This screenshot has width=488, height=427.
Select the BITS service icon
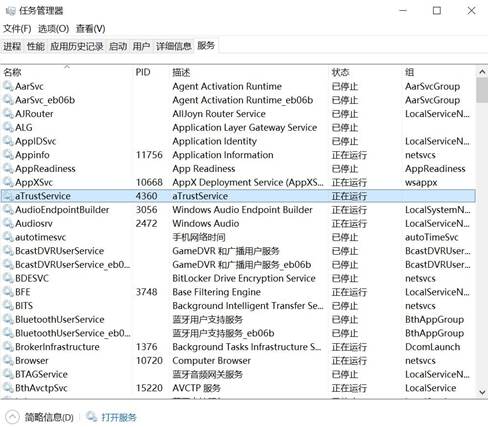(8, 306)
